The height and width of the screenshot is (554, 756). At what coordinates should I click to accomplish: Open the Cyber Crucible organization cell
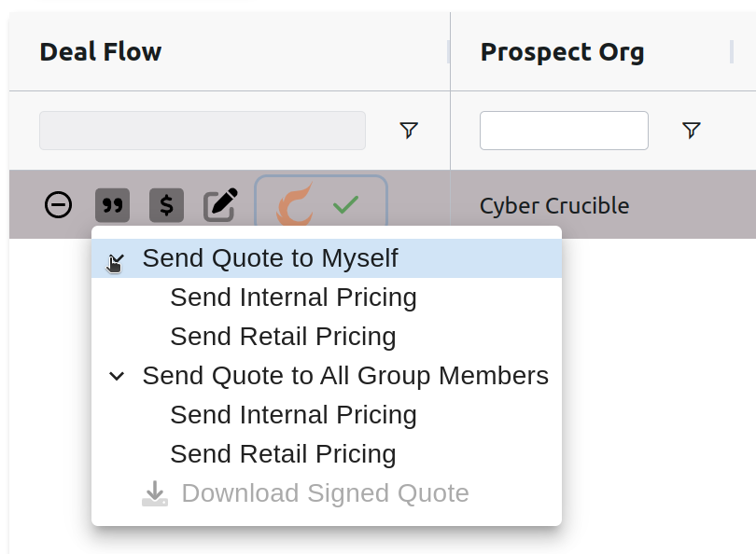[x=554, y=206]
